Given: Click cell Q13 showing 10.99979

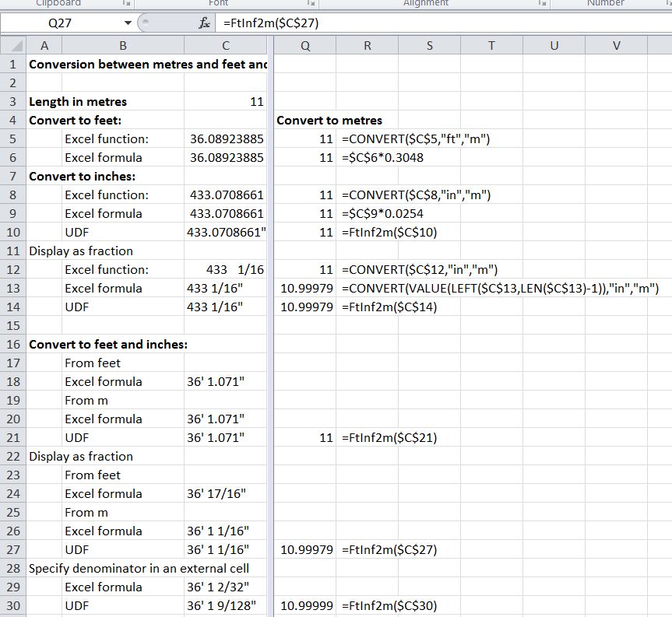Looking at the screenshot, I should click(x=304, y=288).
